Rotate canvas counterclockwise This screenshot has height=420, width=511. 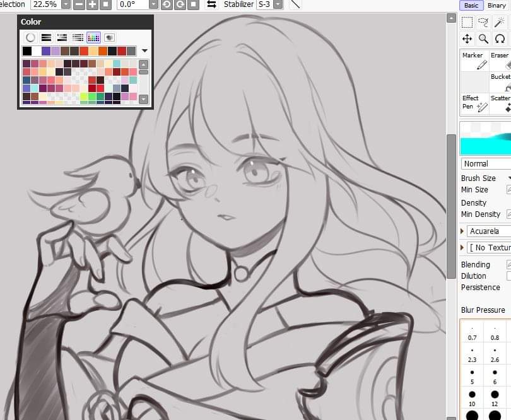pyautogui.click(x=167, y=4)
